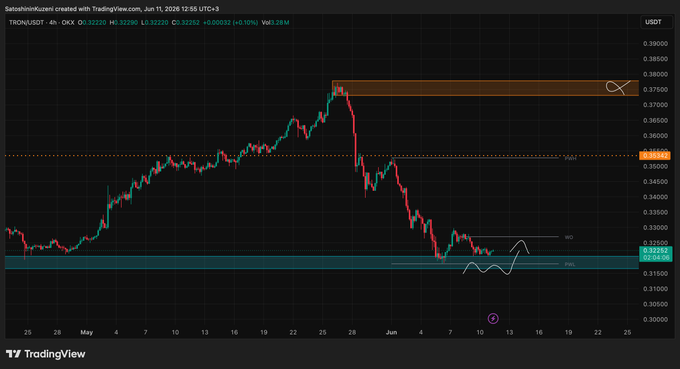
Task: Click the close value C0.32252
Action: coord(186,23)
